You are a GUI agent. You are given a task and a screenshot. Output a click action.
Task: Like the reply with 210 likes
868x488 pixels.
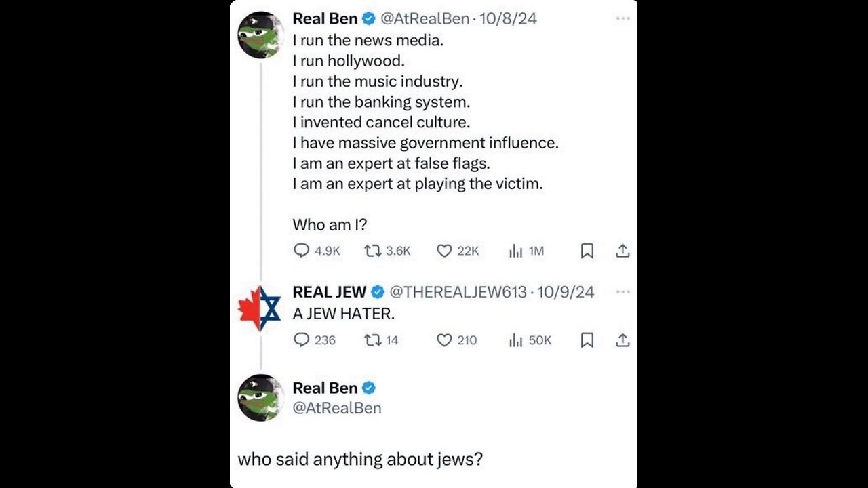click(x=444, y=340)
